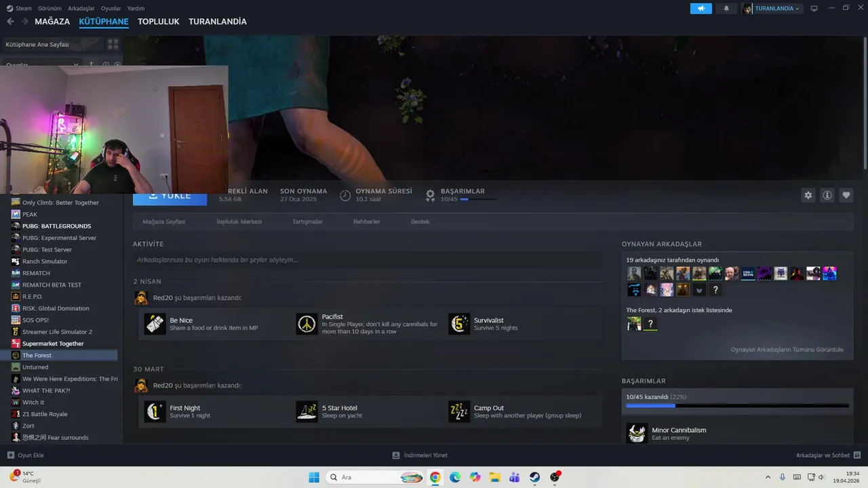Open Destek link
Image resolution: width=868 pixels, height=488 pixels.
[x=420, y=222]
